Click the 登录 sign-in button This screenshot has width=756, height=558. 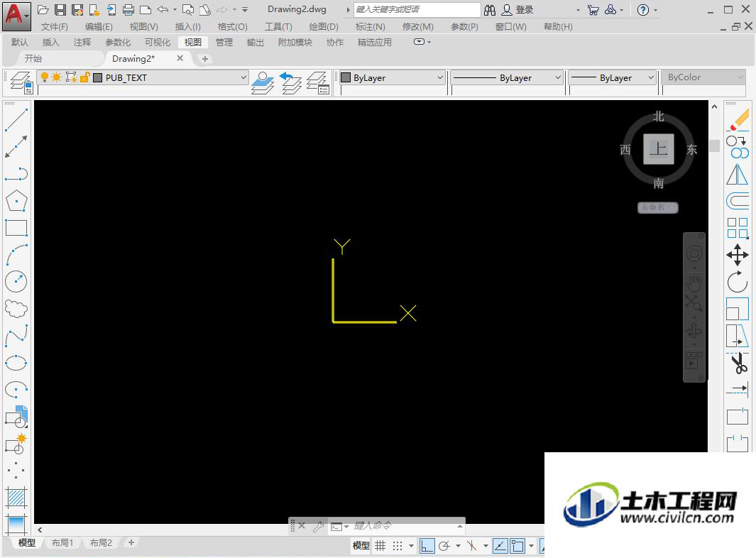coord(517,10)
